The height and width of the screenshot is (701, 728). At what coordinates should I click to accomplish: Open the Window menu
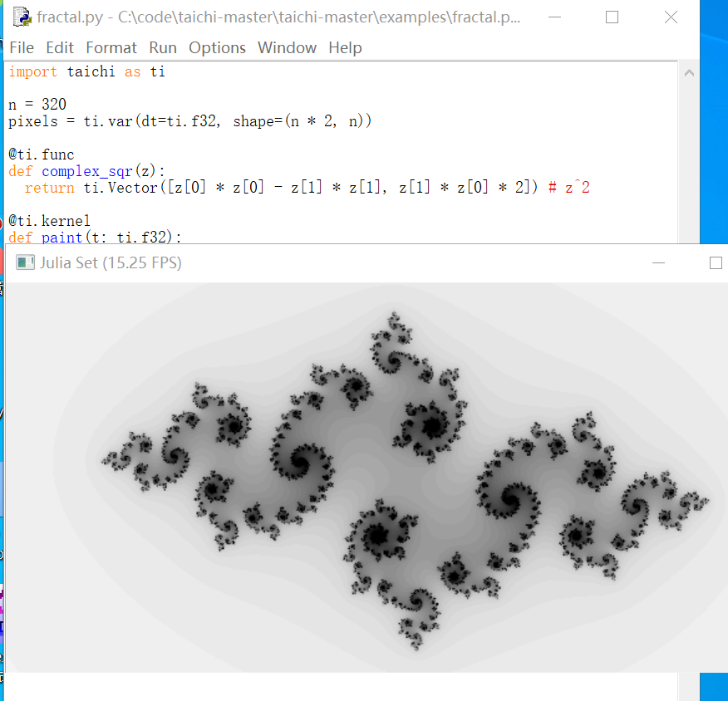tap(287, 47)
